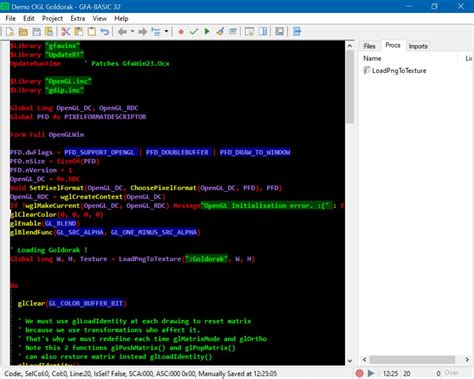
Task: Click the procedure list tree icon
Action: tap(156, 32)
